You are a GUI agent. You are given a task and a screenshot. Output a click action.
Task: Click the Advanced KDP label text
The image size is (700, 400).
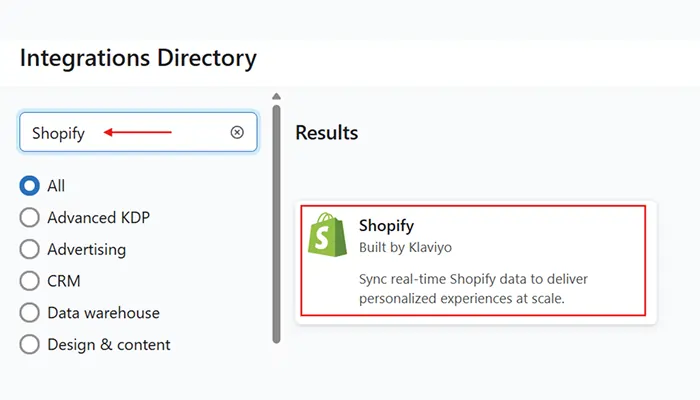point(99,217)
